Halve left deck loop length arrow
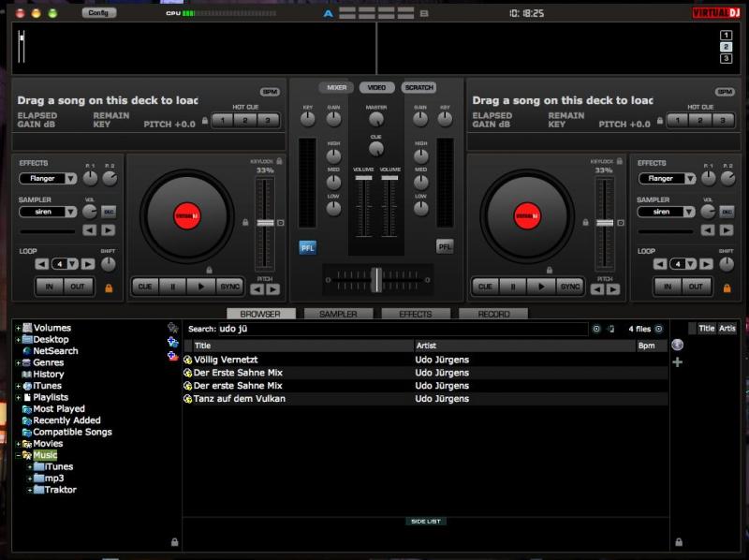 coord(41,264)
